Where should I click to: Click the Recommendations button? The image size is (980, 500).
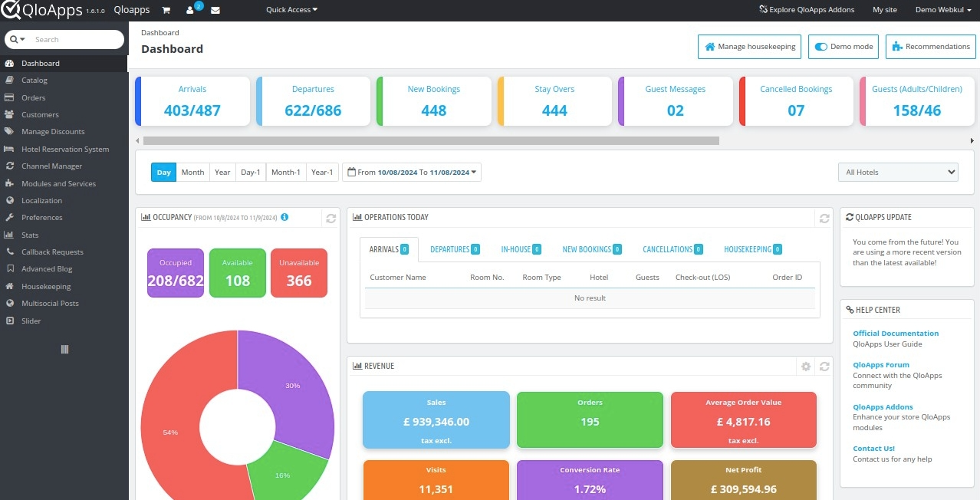click(930, 47)
